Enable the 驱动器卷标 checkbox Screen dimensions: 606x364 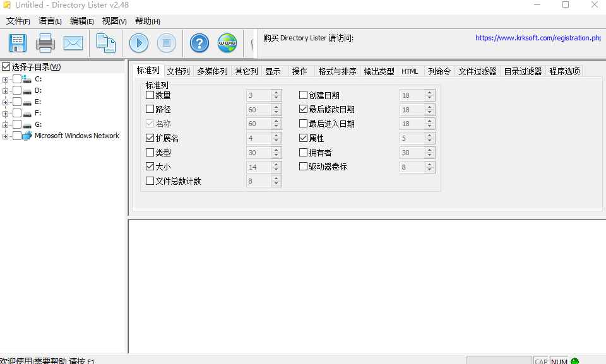[x=304, y=167]
